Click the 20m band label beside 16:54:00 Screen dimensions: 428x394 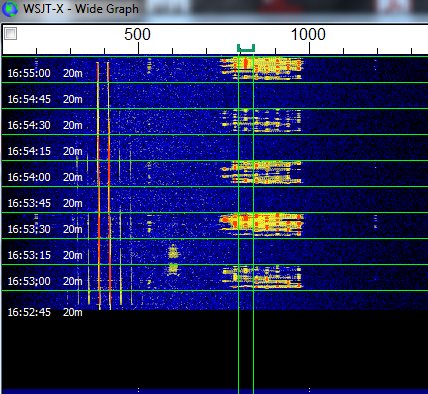point(73,177)
